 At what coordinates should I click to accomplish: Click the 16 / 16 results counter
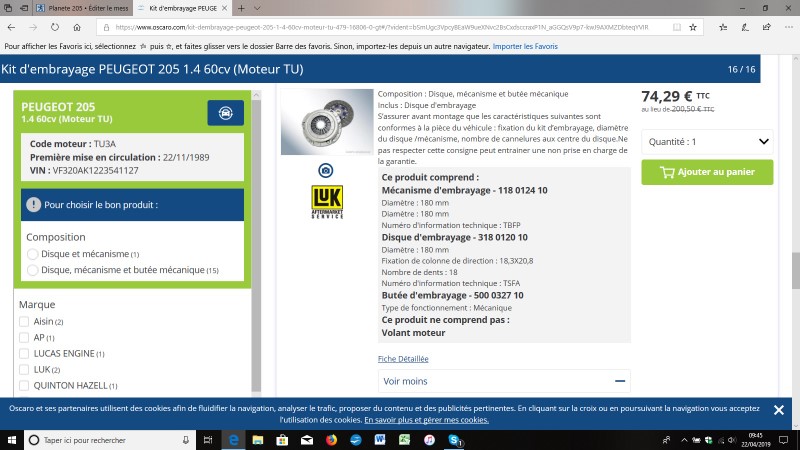[x=741, y=69]
